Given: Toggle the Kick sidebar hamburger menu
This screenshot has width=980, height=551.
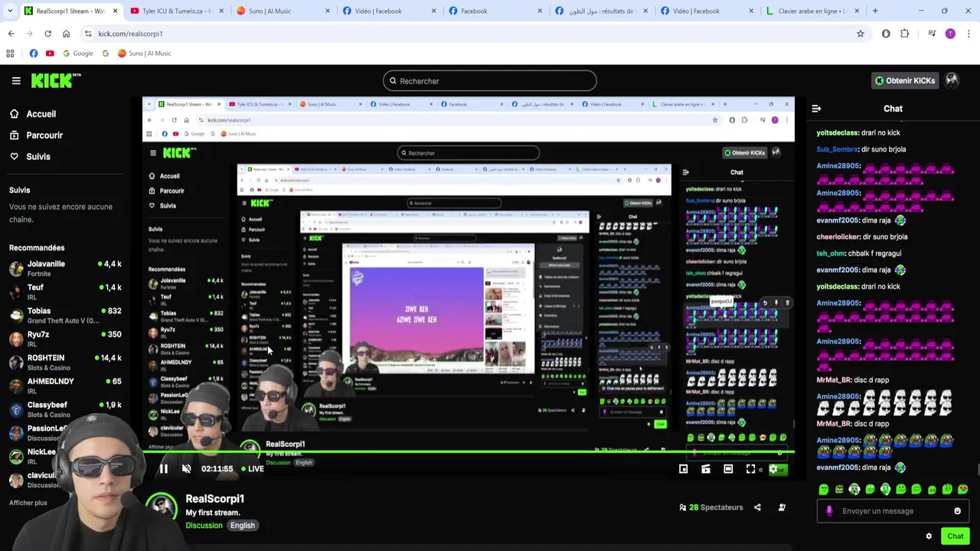Looking at the screenshot, I should click(15, 80).
